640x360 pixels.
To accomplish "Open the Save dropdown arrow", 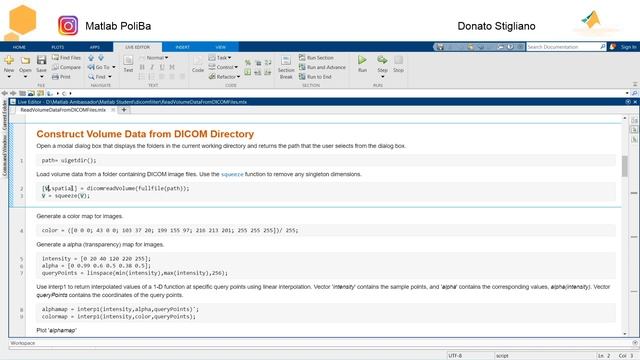I will pyautogui.click(x=41, y=77).
